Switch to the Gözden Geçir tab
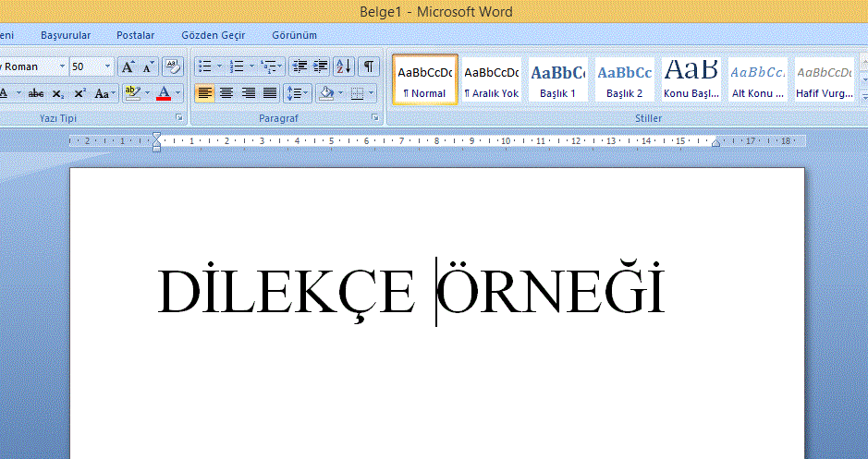 point(214,35)
